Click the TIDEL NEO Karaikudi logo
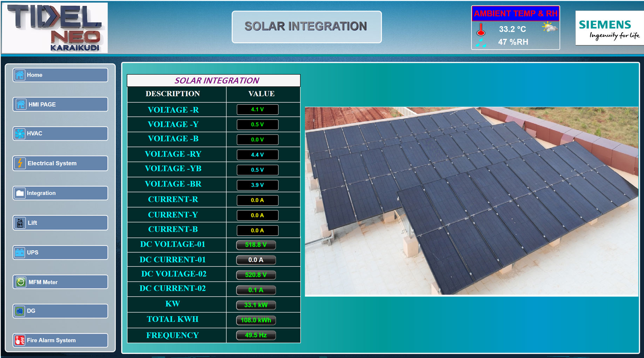Viewport: 644px width, 358px height. click(55, 28)
